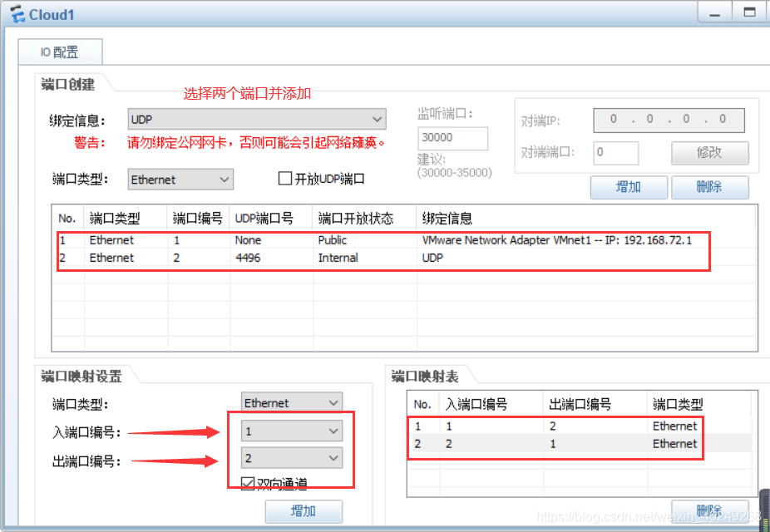The width and height of the screenshot is (770, 532).
Task: Click the 监听端口 field showing 30000
Action: pos(452,138)
